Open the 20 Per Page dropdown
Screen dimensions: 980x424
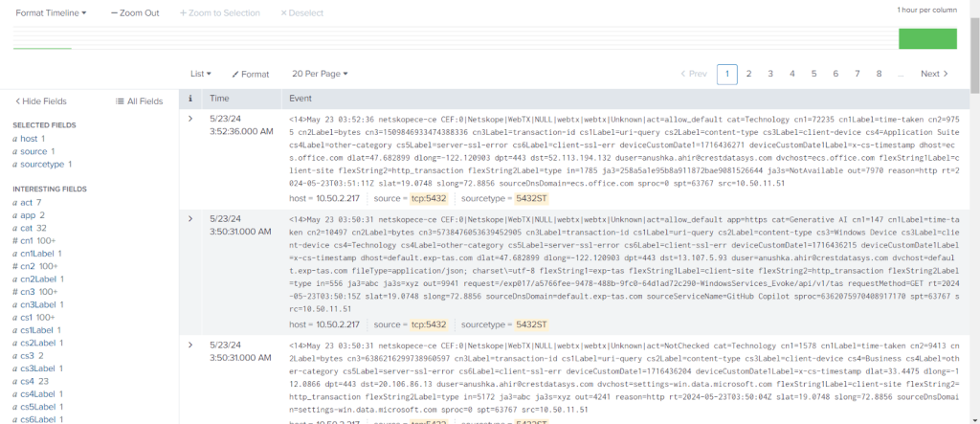pyautogui.click(x=320, y=74)
